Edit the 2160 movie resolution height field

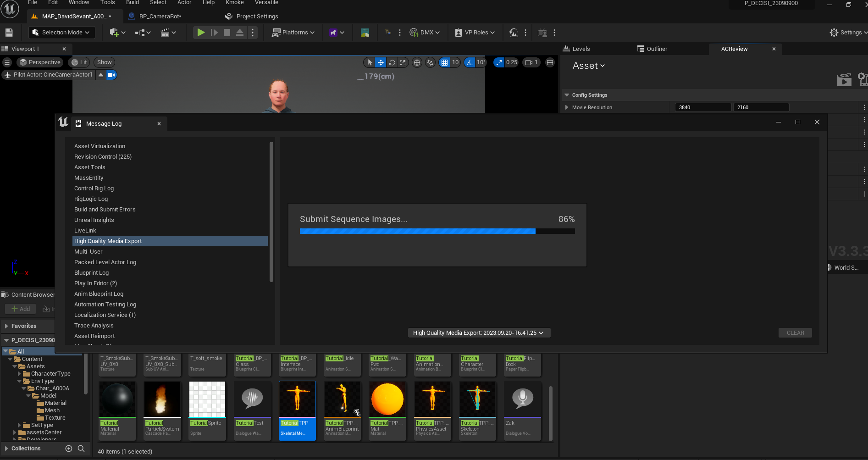coord(761,107)
